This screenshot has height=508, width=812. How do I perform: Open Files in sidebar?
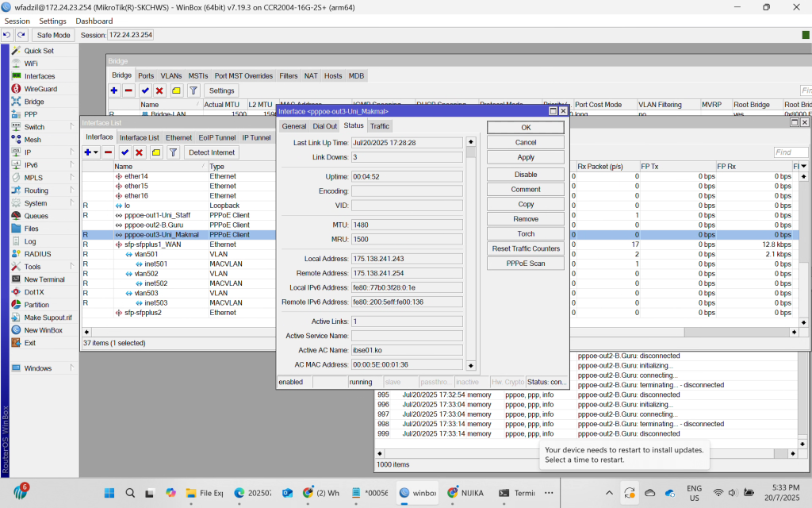point(31,229)
